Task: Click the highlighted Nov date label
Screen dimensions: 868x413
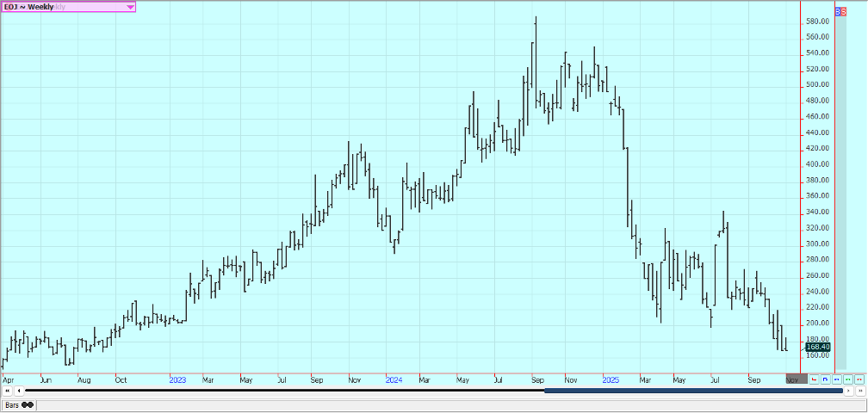Action: pyautogui.click(x=797, y=379)
